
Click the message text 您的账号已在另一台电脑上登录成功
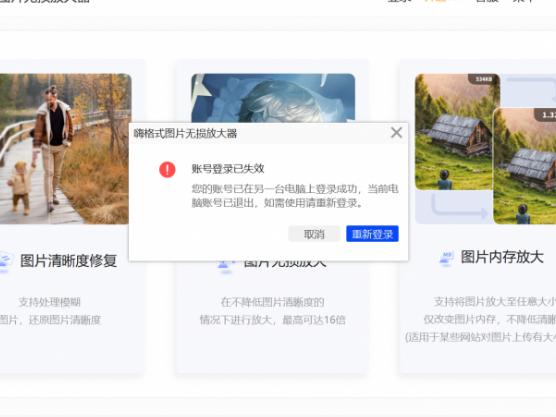pos(274,189)
